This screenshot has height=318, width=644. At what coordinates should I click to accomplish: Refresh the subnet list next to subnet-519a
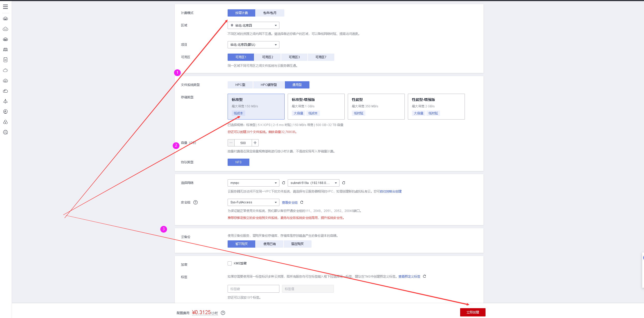344,183
